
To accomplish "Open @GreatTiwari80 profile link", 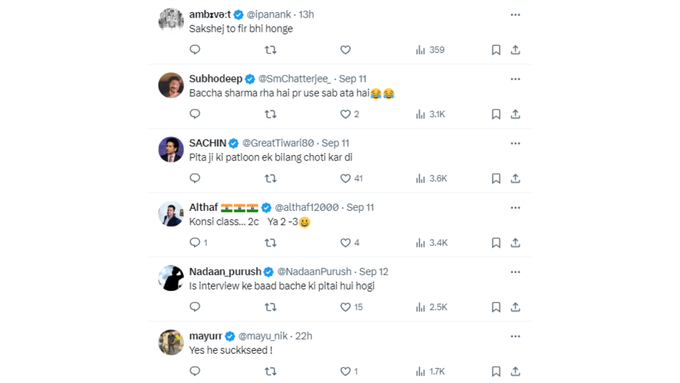I will [x=278, y=143].
